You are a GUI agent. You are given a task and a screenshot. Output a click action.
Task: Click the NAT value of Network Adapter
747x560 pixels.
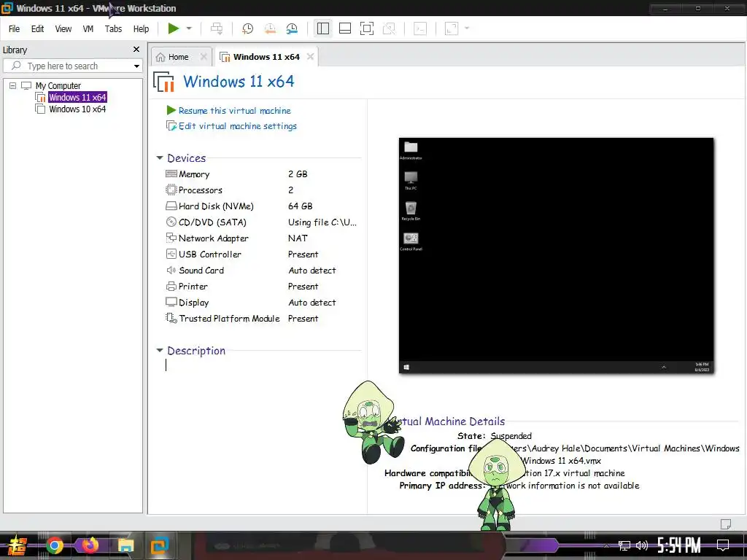(298, 238)
